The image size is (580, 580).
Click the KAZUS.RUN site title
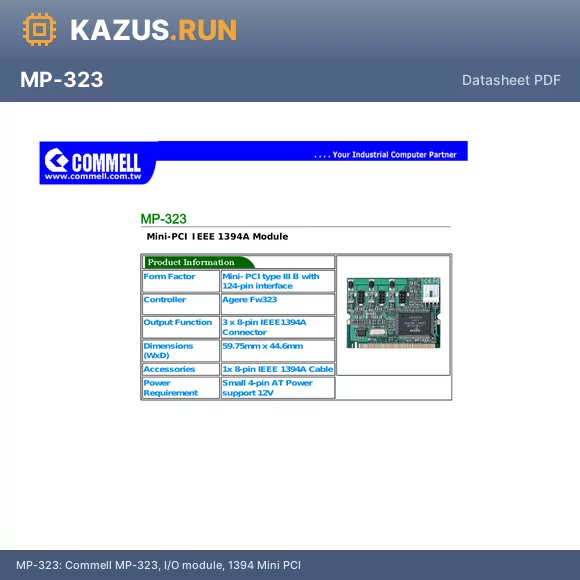tap(153, 30)
